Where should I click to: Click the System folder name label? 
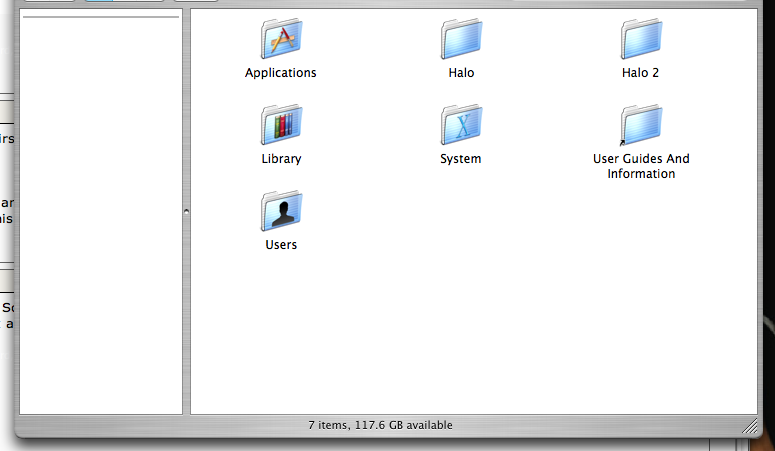[x=461, y=159]
